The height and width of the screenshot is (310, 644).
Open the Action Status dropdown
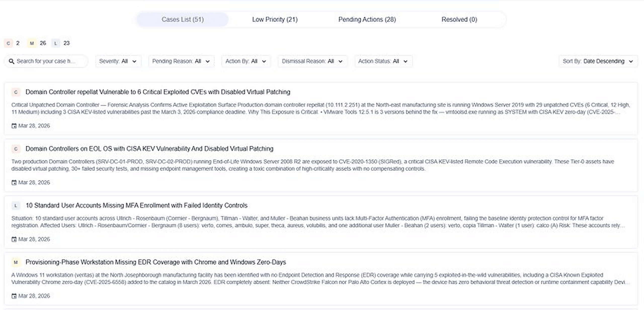(383, 61)
